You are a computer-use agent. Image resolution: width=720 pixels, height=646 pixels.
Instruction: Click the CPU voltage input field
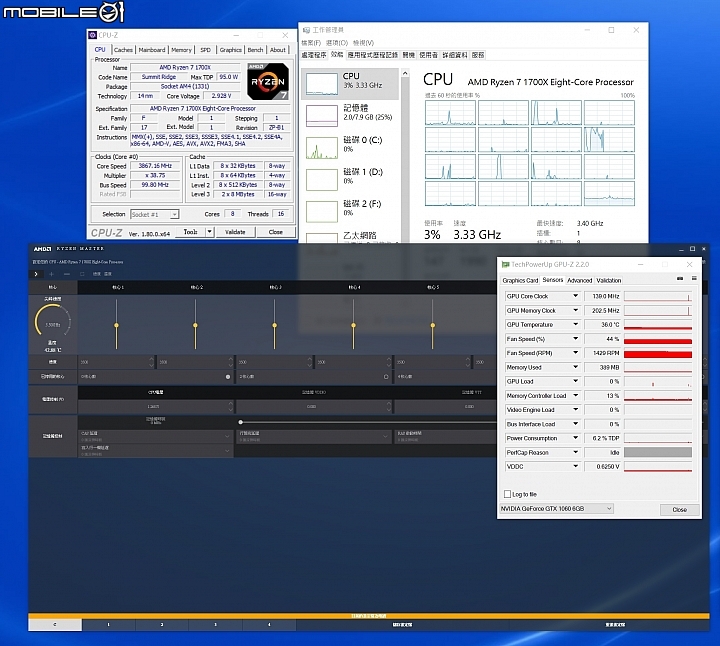(156, 407)
